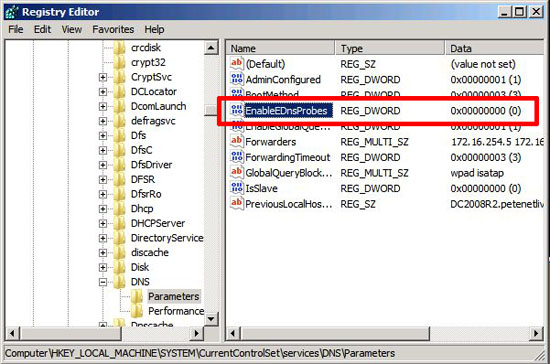
Task: Click tree pane horizontal scroll left arrow
Action: tap(12, 333)
